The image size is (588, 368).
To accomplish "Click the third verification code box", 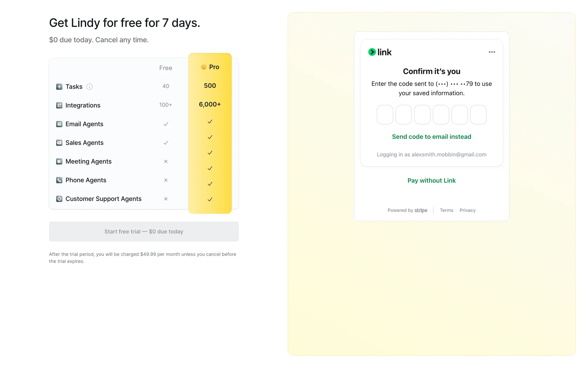I will (422, 115).
